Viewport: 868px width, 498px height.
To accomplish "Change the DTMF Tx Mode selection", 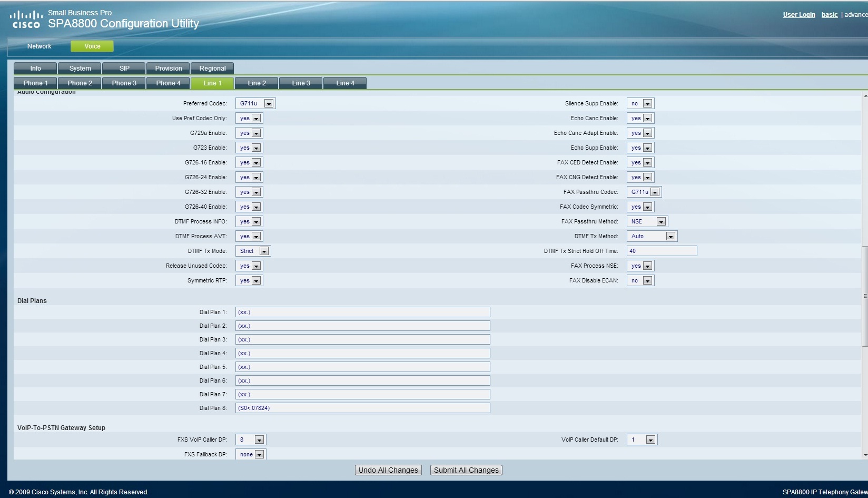I will pyautogui.click(x=253, y=251).
